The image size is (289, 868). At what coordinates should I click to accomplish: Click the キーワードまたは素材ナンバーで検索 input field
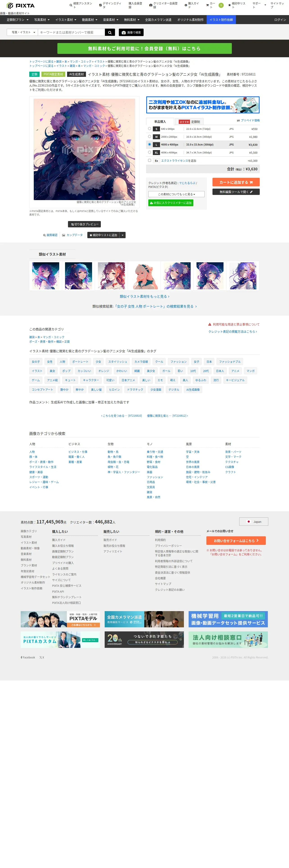(x=71, y=32)
